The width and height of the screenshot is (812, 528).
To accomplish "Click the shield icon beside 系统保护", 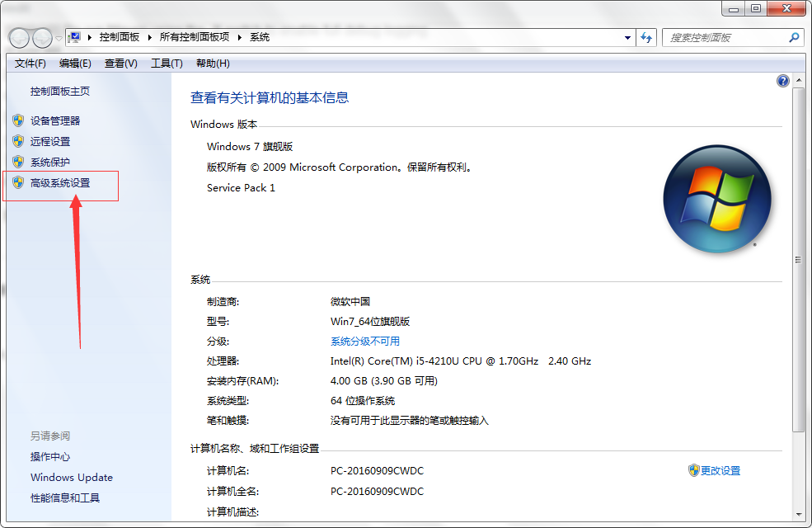I will point(19,162).
